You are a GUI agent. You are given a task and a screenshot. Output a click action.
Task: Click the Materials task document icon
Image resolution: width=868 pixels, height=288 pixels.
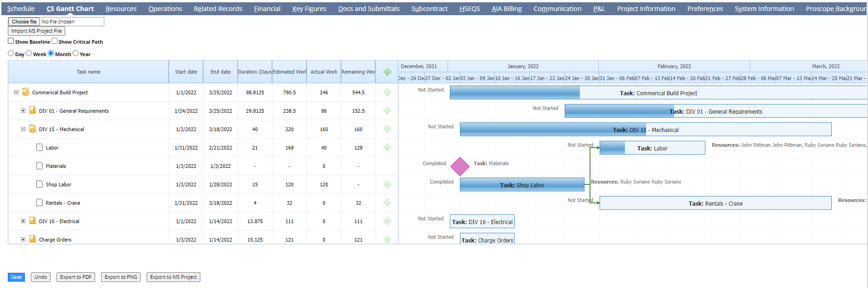coord(40,166)
